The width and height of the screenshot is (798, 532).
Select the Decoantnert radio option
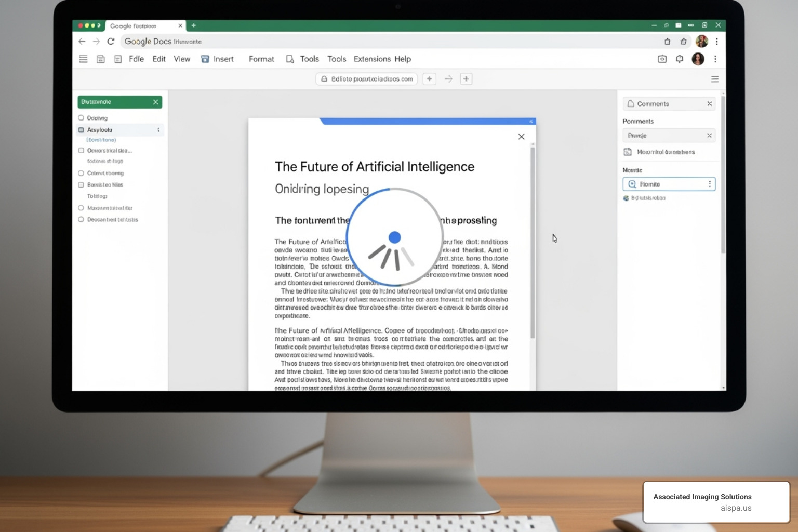pyautogui.click(x=81, y=220)
